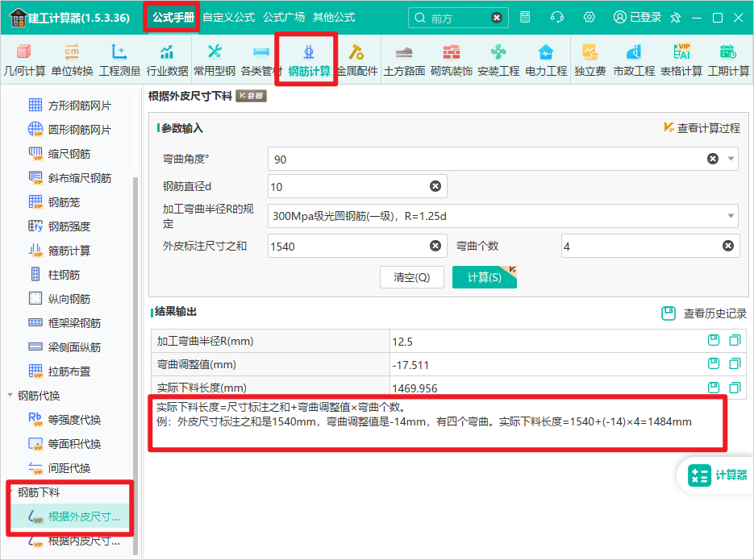Select 斜布缩尺钢筋 in sidebar
The image size is (754, 560).
(69, 178)
